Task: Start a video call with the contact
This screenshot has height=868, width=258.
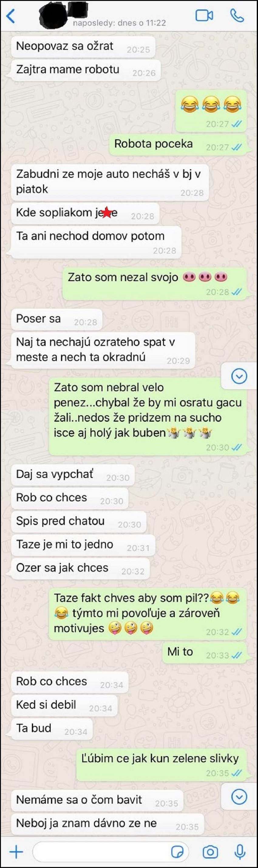Action: pyautogui.click(x=204, y=16)
